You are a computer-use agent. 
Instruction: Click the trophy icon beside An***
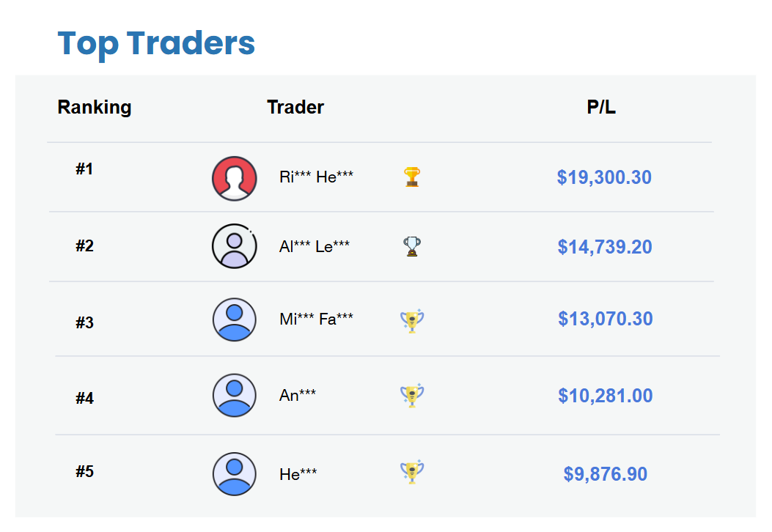411,396
